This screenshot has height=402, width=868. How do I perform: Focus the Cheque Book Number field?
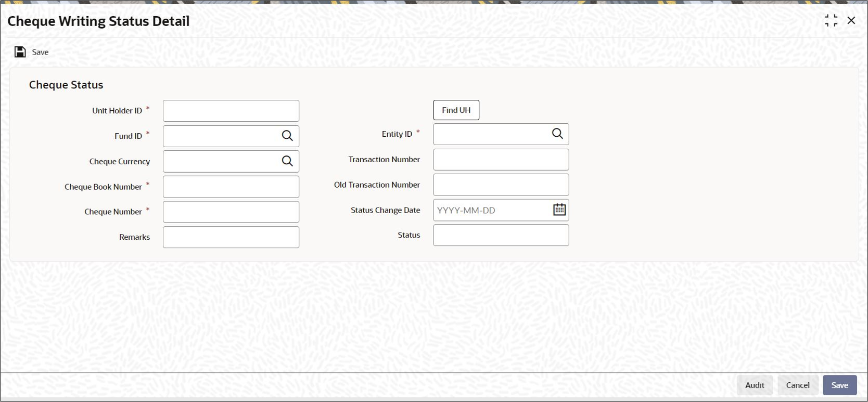click(x=231, y=187)
